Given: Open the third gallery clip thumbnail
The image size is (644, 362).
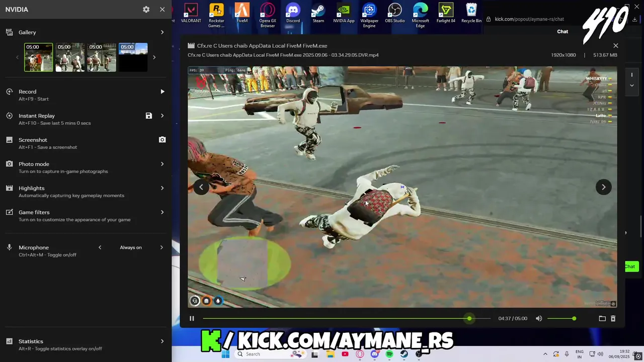Looking at the screenshot, I should point(101,57).
